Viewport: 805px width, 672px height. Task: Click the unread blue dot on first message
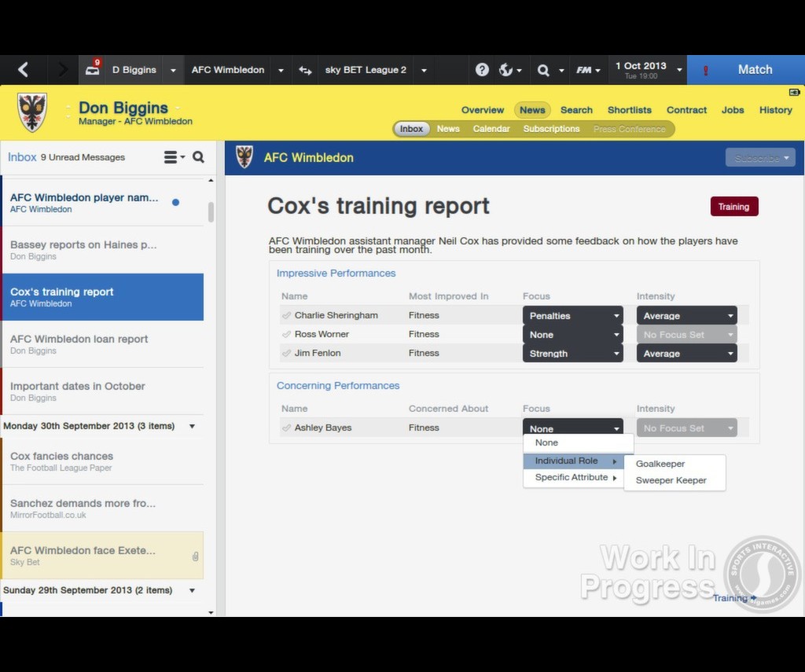point(175,202)
